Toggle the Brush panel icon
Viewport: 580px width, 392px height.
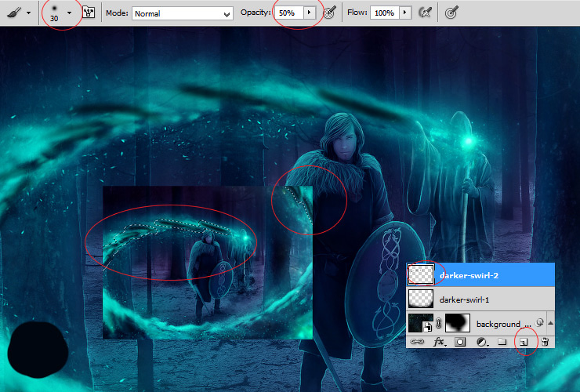coord(89,13)
